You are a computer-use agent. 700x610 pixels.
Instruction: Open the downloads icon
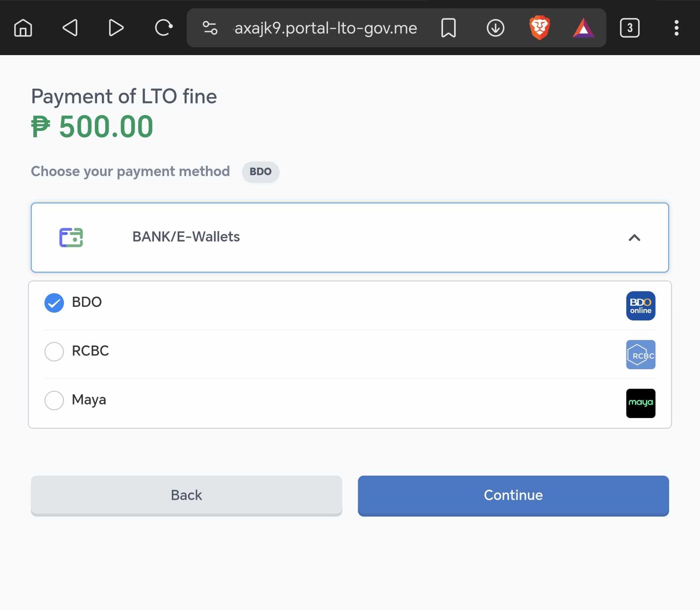click(x=495, y=28)
